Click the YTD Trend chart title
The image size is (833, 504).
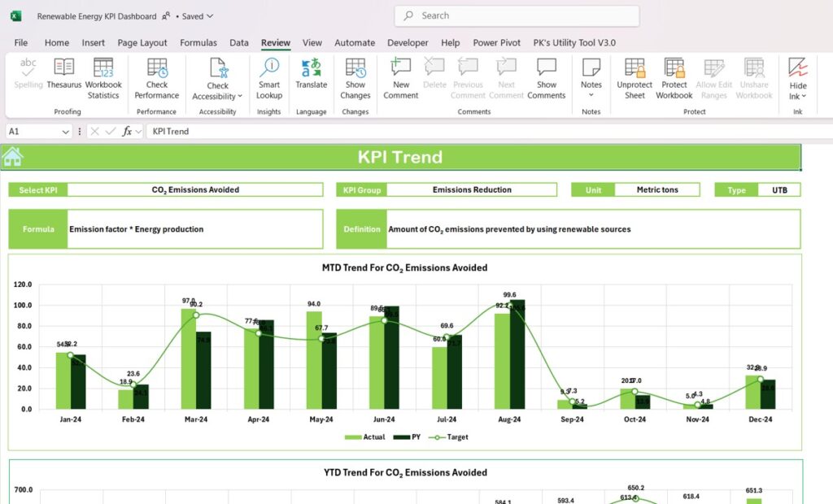click(x=405, y=472)
